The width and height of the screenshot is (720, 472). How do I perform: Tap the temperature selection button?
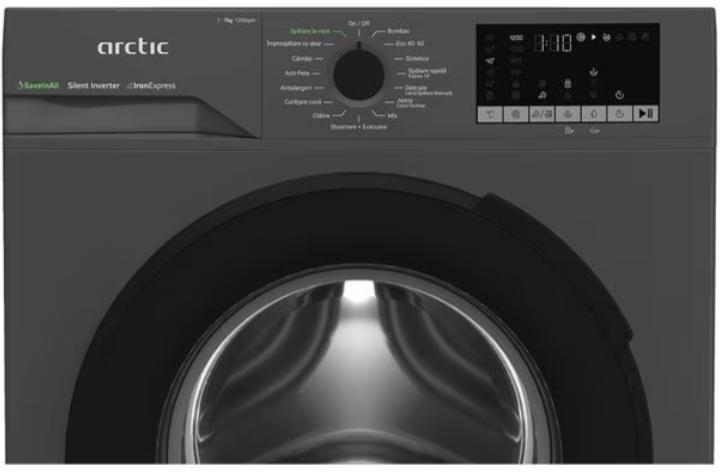pyautogui.click(x=490, y=114)
